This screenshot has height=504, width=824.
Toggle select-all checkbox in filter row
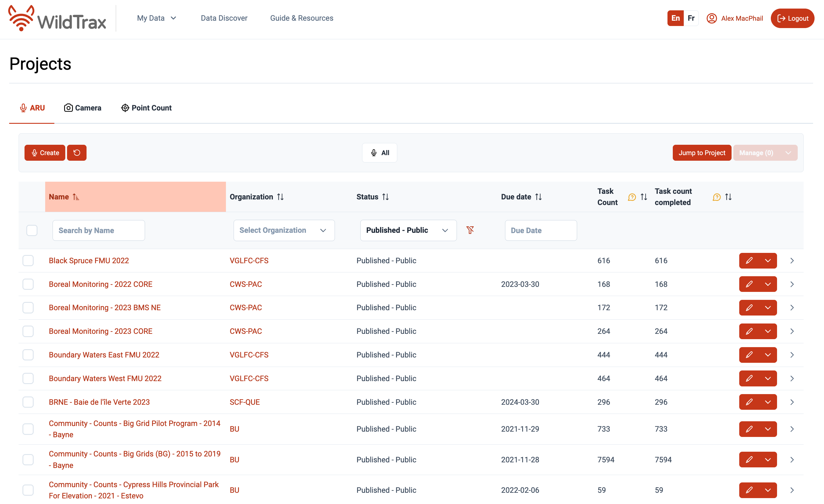(32, 230)
